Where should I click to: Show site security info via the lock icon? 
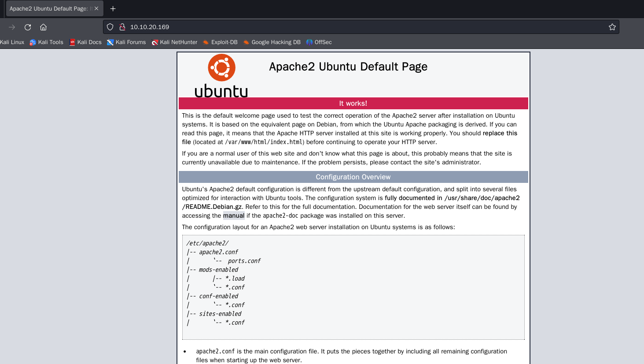pos(122,27)
